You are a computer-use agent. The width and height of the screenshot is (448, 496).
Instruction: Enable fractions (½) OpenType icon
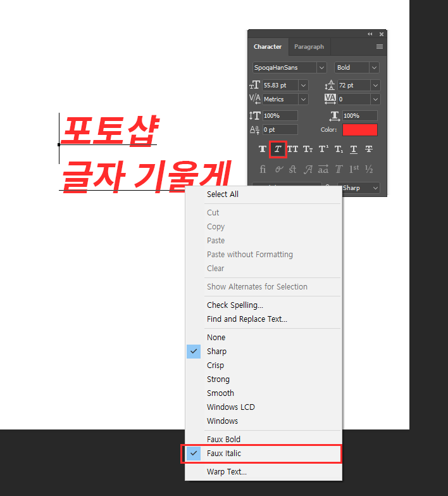click(369, 169)
